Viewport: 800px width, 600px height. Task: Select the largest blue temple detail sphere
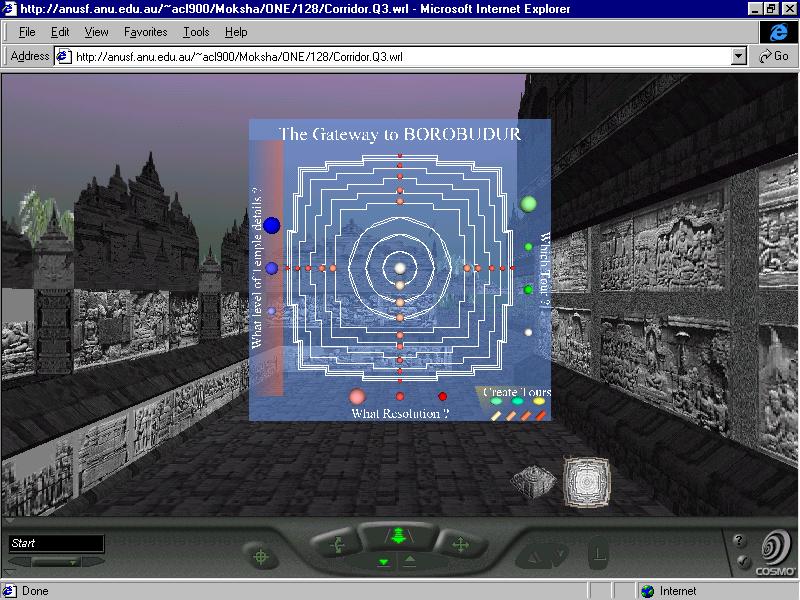pyautogui.click(x=272, y=225)
